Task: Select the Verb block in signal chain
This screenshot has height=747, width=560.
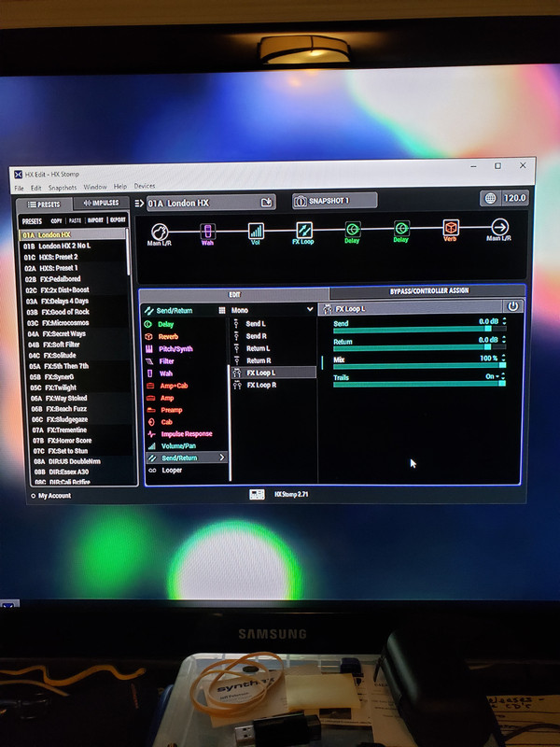Action: click(450, 229)
